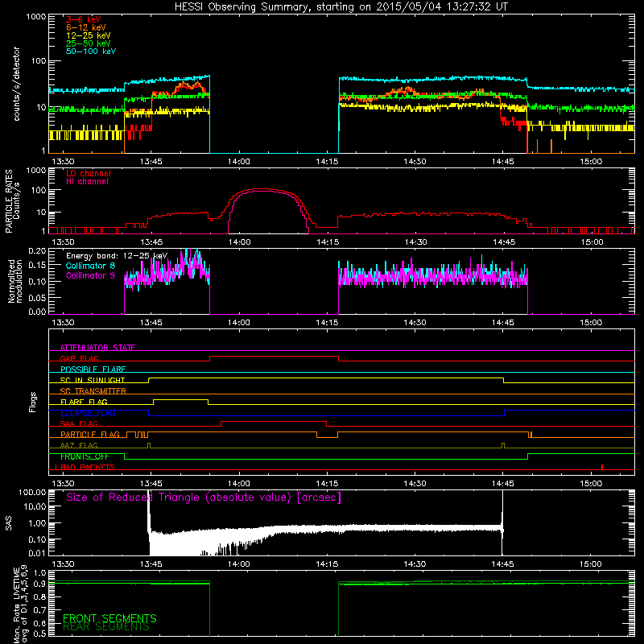Click the PARTICLE_FLAG label
This screenshot has height=644, width=644.
90,435
